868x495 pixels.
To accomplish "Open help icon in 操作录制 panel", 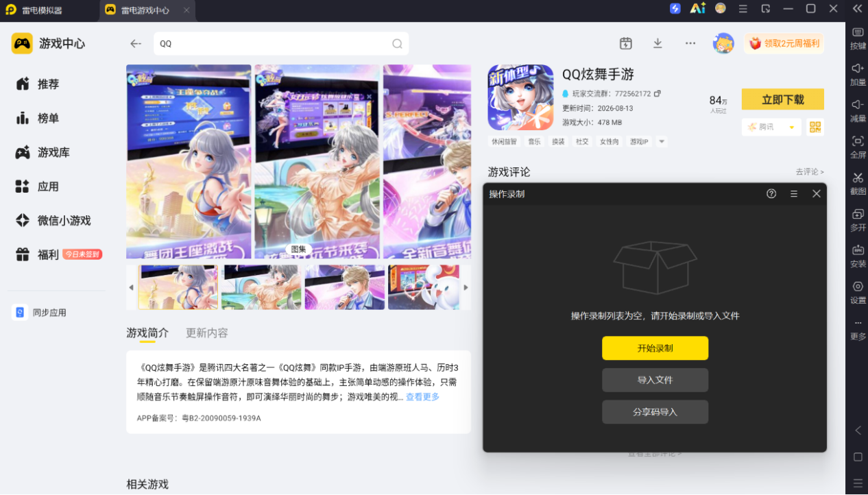I will point(771,194).
